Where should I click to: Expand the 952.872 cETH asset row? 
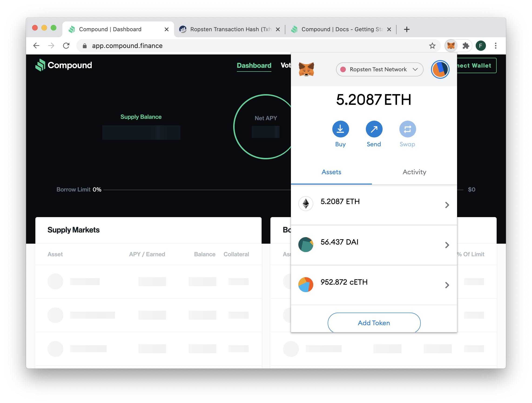pos(374,285)
